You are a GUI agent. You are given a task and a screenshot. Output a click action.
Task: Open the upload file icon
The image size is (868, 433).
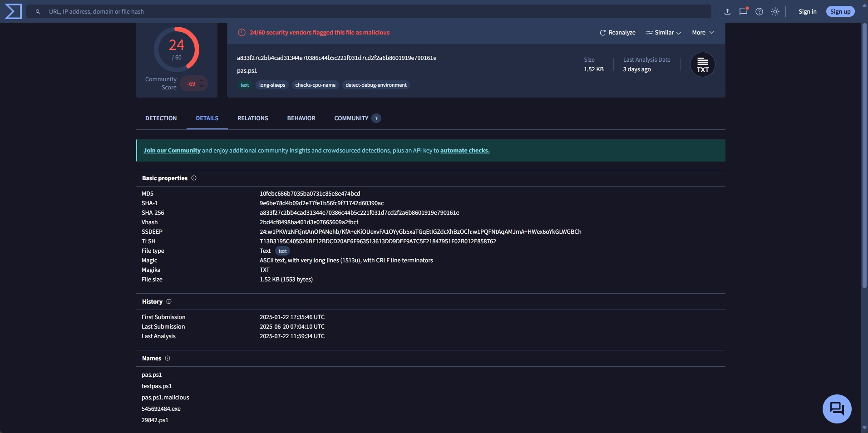coord(727,12)
